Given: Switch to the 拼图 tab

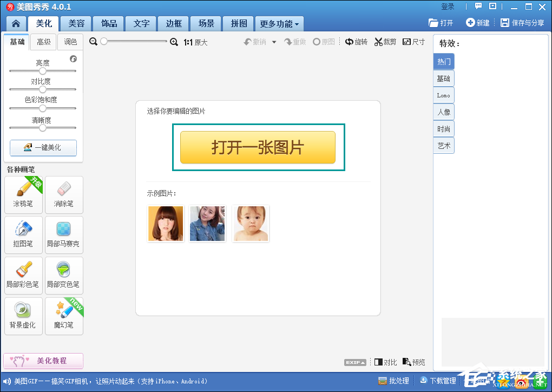Looking at the screenshot, I should point(238,24).
